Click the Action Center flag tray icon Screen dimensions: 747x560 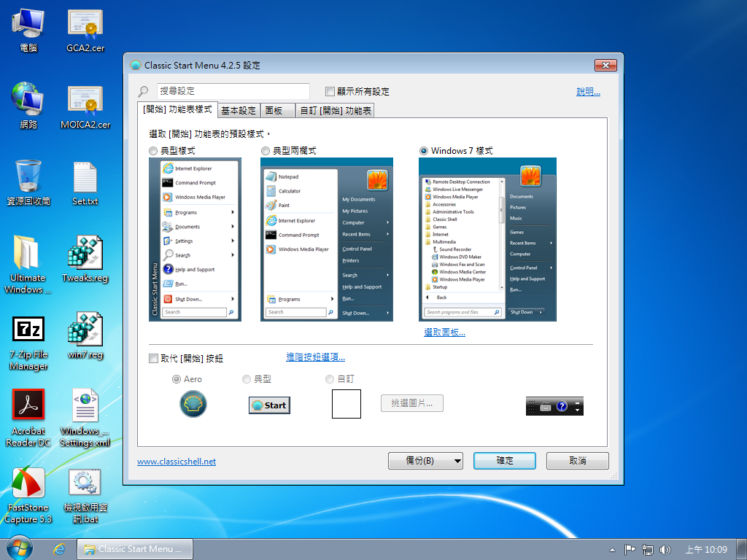pyautogui.click(x=630, y=550)
